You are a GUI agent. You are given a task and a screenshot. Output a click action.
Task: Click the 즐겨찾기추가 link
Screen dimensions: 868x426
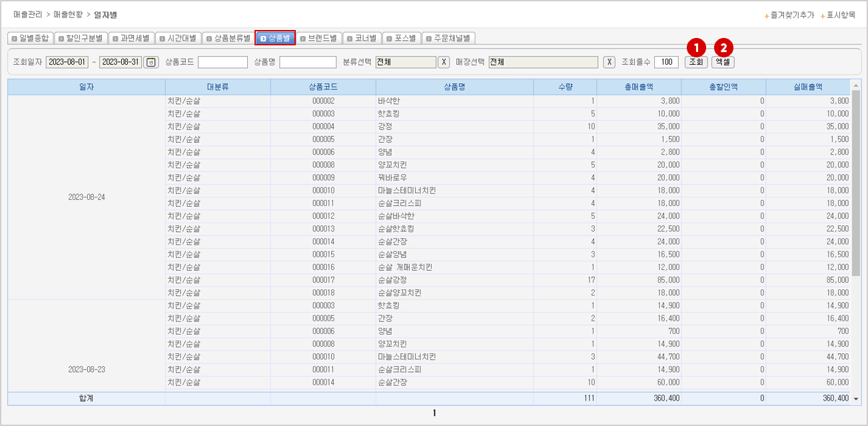tap(789, 15)
